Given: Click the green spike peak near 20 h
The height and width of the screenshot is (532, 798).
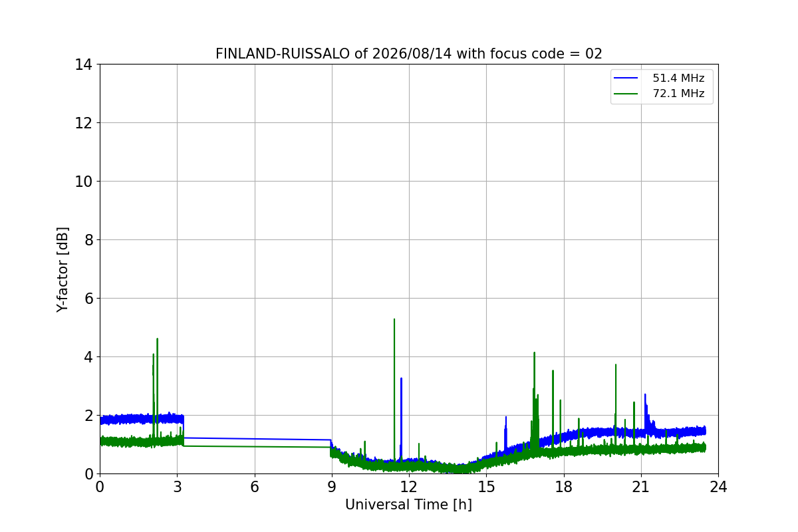Looking at the screenshot, I should pyautogui.click(x=616, y=364).
